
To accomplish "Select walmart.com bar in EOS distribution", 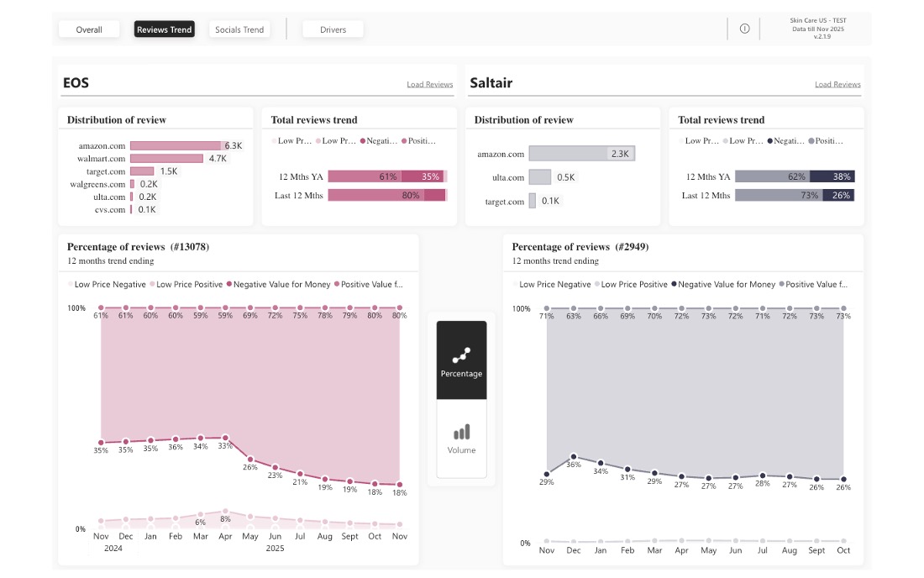I will pos(166,158).
